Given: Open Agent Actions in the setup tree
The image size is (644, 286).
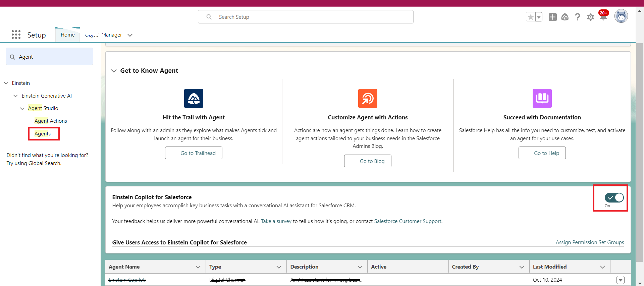Looking at the screenshot, I should (51, 121).
